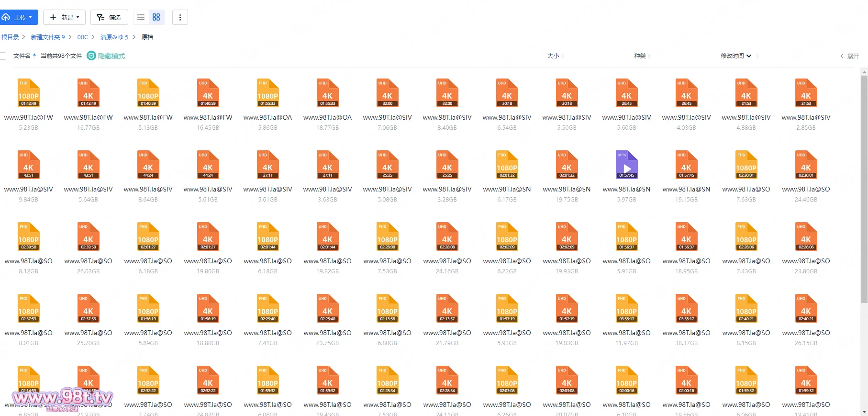868x416 pixels.
Task: Go to 根目录 in the breadcrumb
Action: tap(10, 37)
